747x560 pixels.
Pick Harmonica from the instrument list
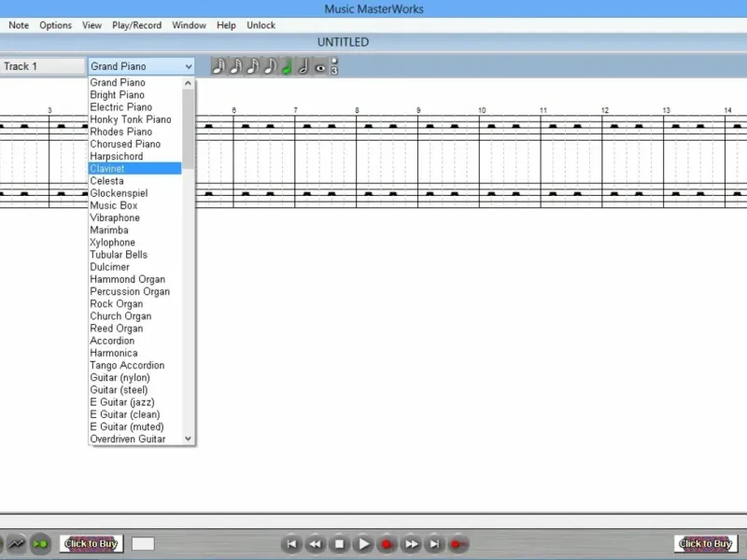click(134, 353)
